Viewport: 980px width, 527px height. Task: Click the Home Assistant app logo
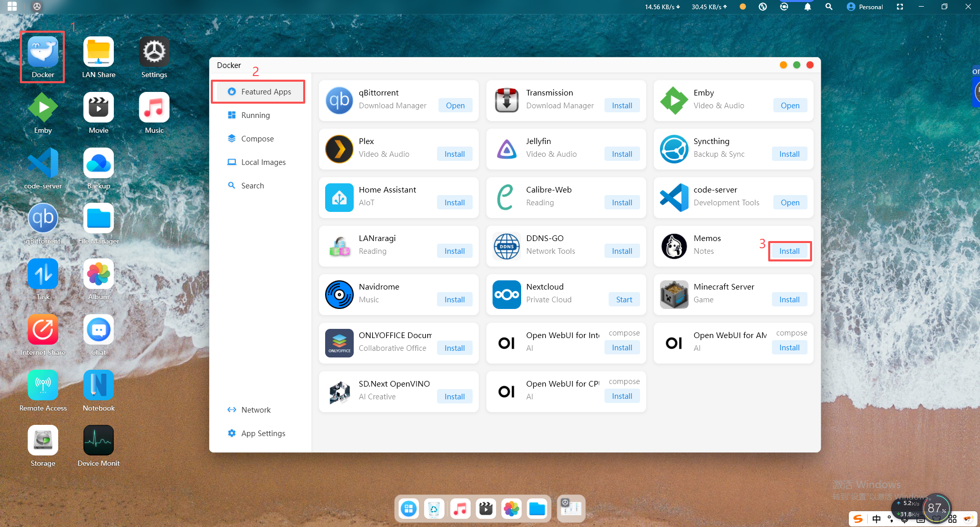[x=339, y=198]
